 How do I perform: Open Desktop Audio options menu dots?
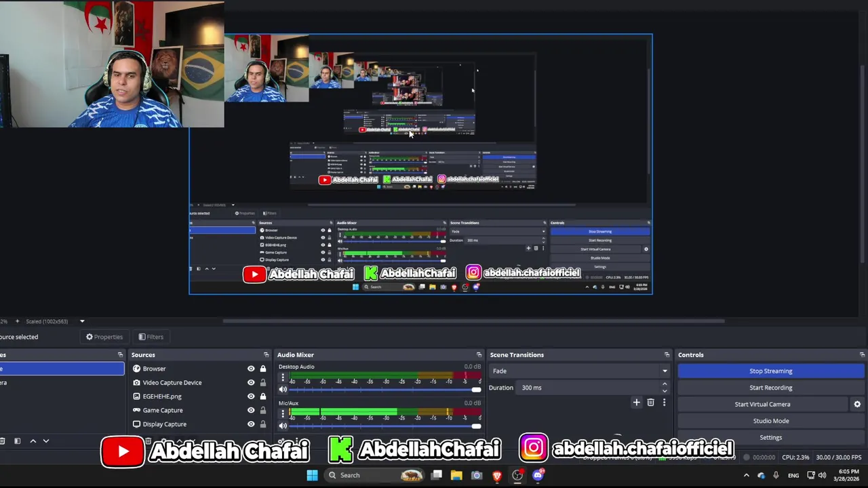pos(283,379)
